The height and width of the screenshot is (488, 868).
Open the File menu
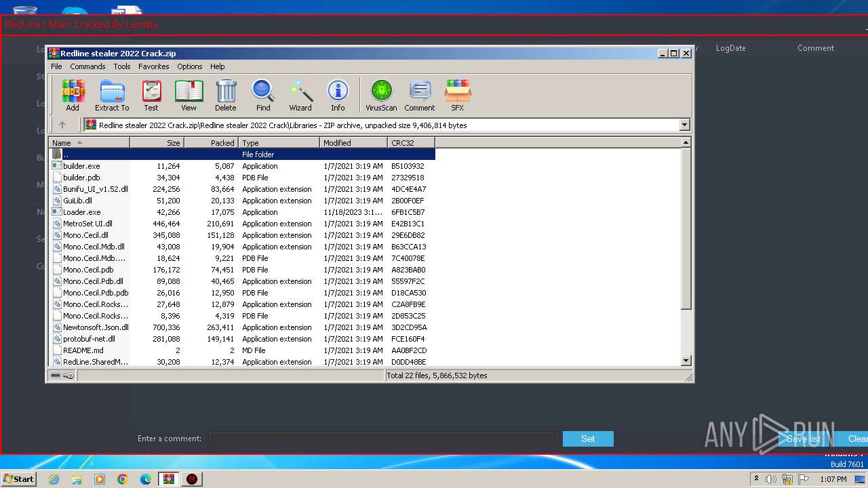[56, 66]
